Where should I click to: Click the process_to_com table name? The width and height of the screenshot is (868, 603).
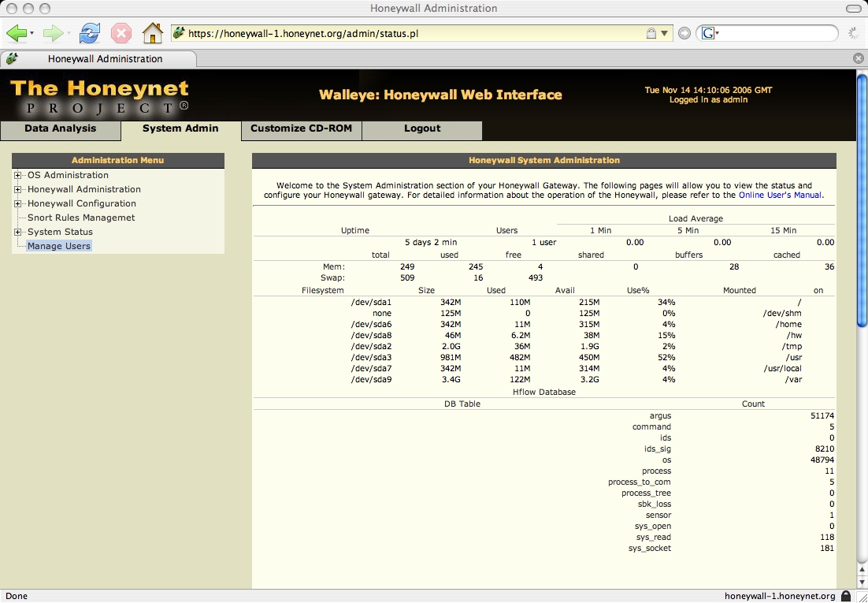[640, 482]
